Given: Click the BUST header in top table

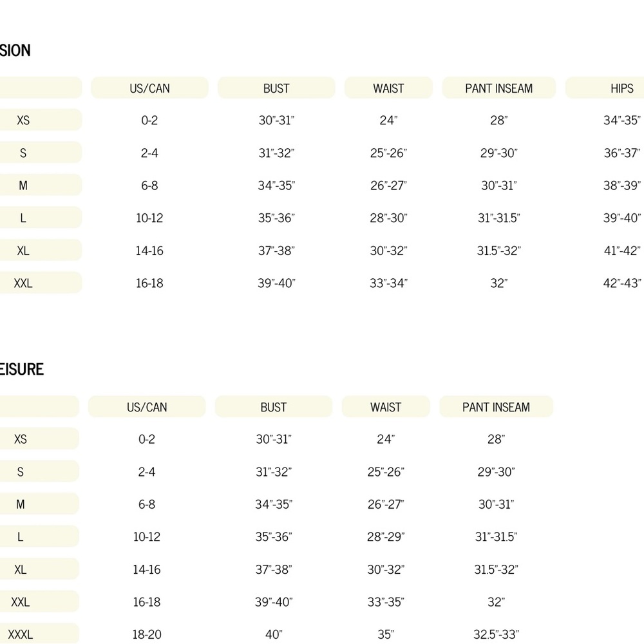Looking at the screenshot, I should [276, 88].
